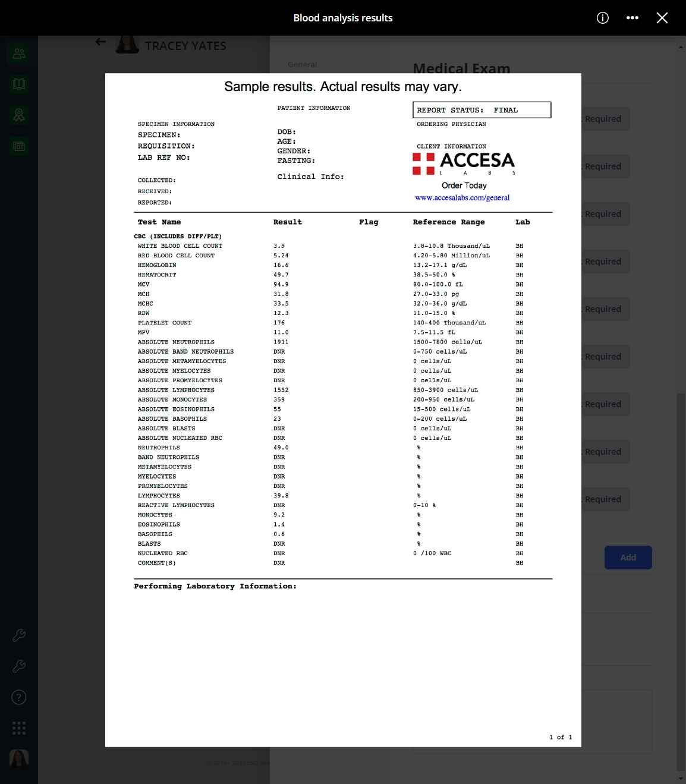
Task: Click the 'LAB REF NO:' field label
Action: click(x=164, y=158)
